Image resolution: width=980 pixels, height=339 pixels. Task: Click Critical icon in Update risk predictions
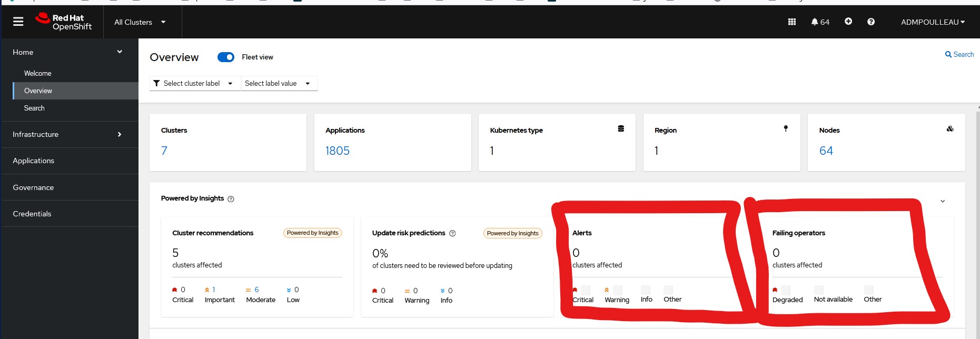[375, 291]
